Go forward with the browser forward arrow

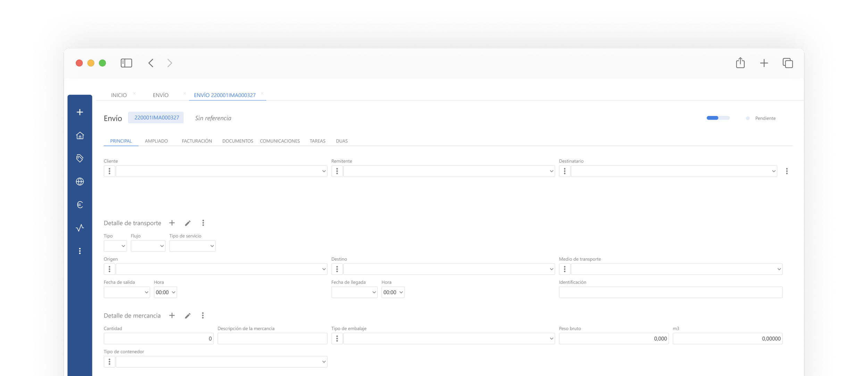coord(169,63)
